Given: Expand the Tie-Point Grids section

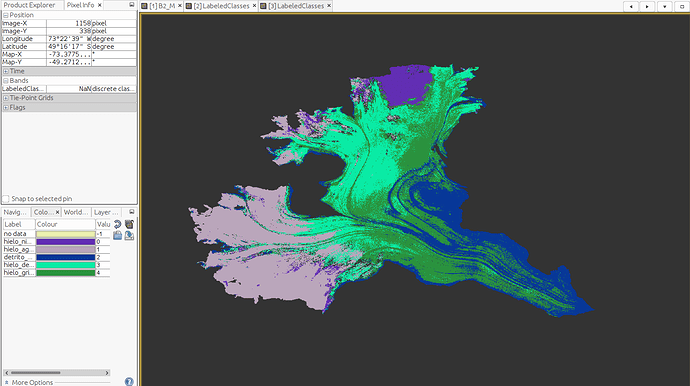Looking at the screenshot, I should point(6,98).
